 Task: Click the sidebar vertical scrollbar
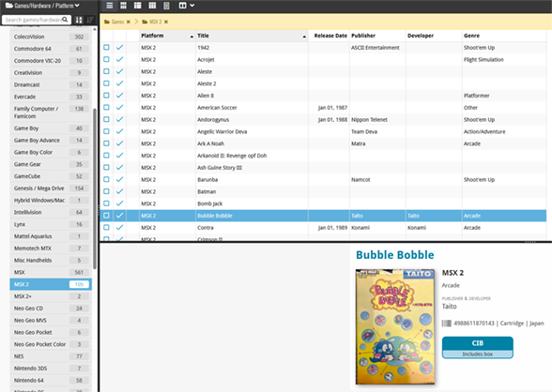tap(94, 188)
